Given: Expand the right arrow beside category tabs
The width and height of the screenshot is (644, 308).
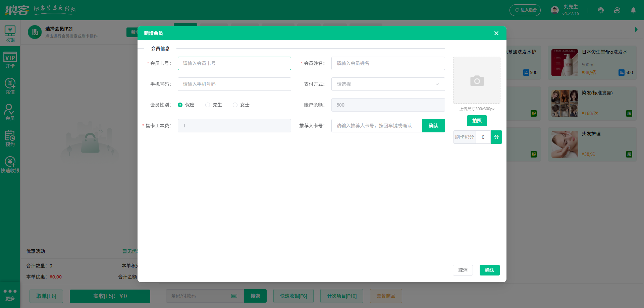Looking at the screenshot, I should pyautogui.click(x=636, y=29).
